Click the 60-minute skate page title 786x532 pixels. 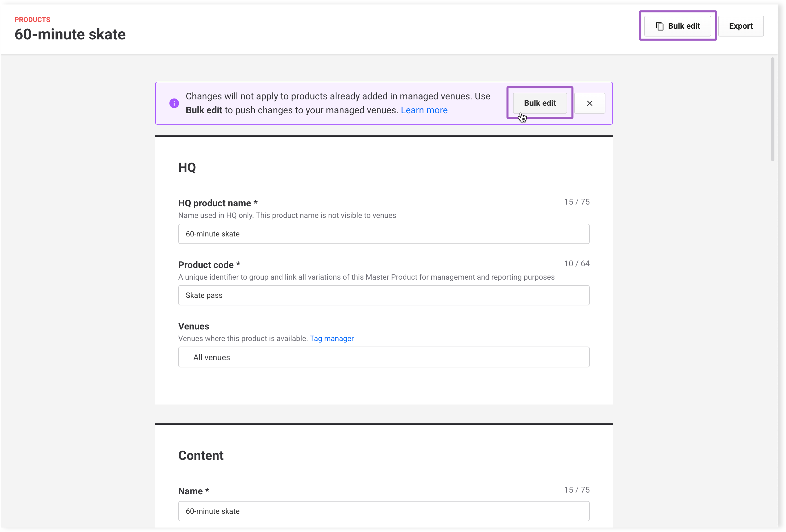70,34
